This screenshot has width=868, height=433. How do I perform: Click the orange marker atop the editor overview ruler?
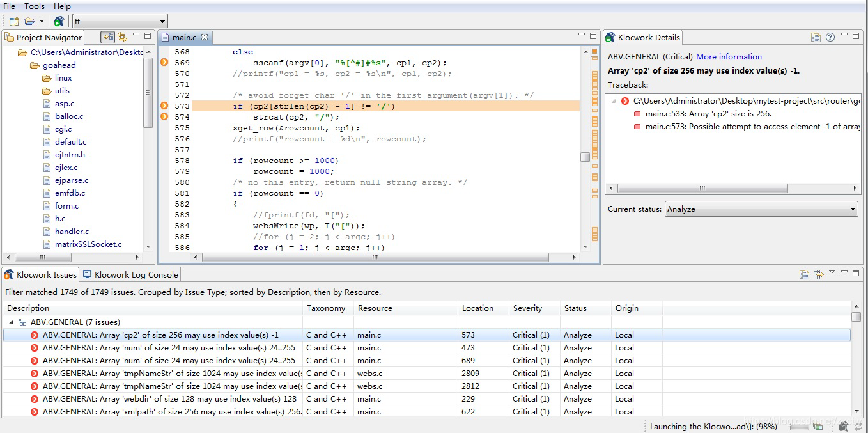coord(594,51)
